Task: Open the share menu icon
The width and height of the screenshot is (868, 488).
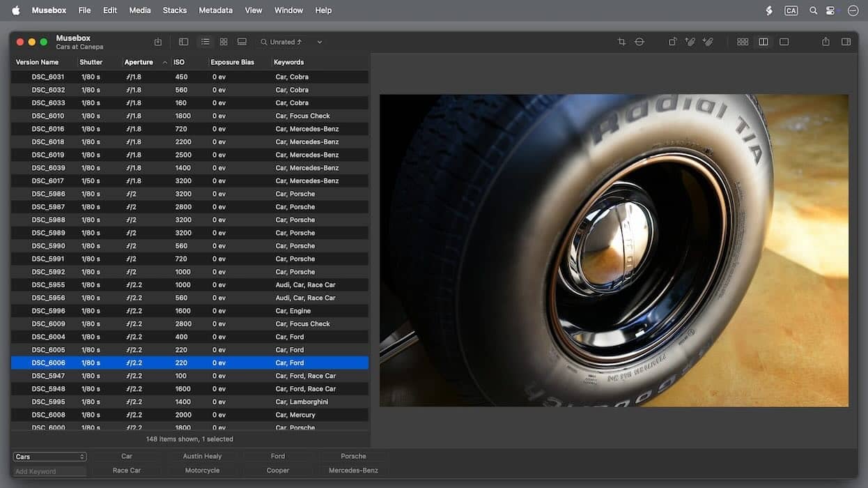Action: click(825, 42)
